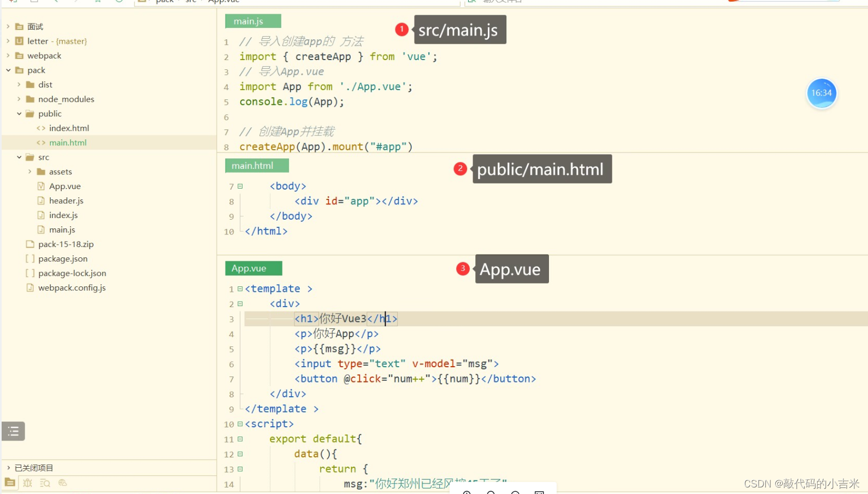The width and height of the screenshot is (868, 494).
Task: Expand the 面试 project folder
Action: [8, 26]
